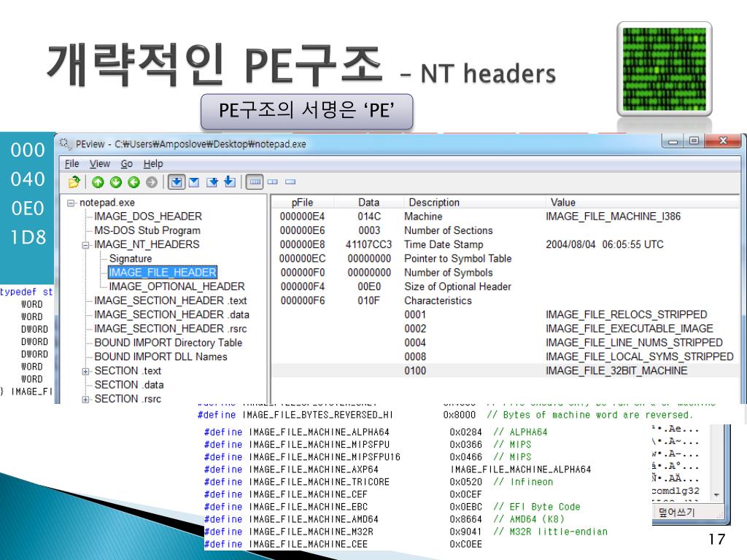Select IMAGE_OPTIONAL_HEADER in the tree
The height and width of the screenshot is (560, 747).
177,287
